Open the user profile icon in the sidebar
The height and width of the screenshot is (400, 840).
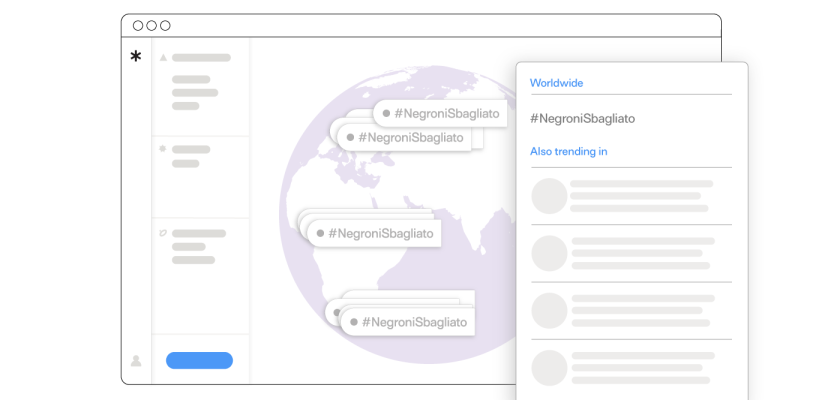136,361
